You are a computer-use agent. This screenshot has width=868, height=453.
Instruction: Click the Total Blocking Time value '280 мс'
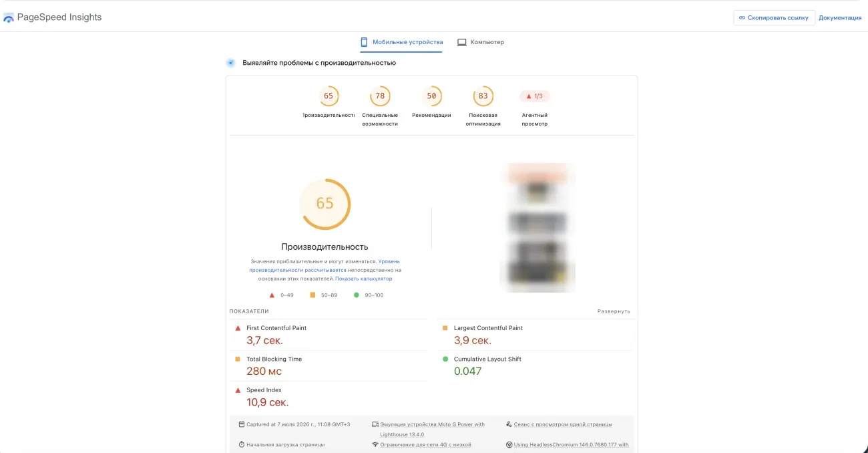point(264,371)
